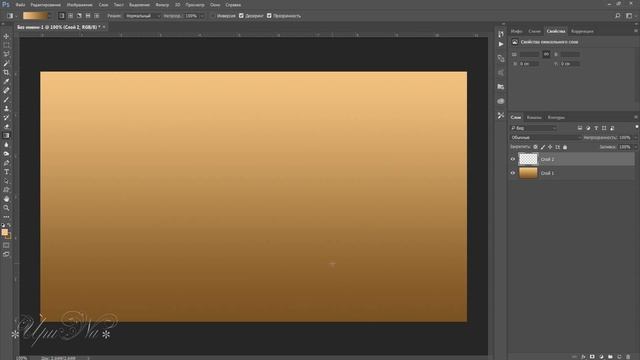
Task: Select the Shape tool
Action: [x=6, y=190]
